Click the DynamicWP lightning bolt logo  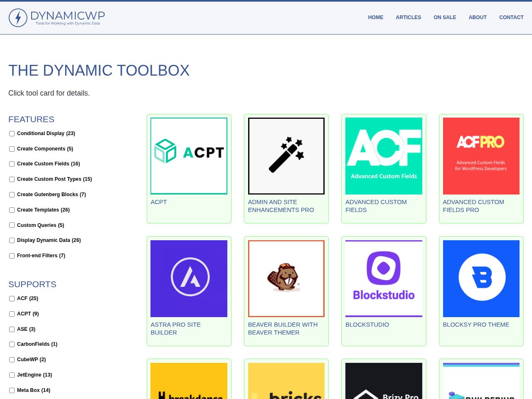coord(18,17)
